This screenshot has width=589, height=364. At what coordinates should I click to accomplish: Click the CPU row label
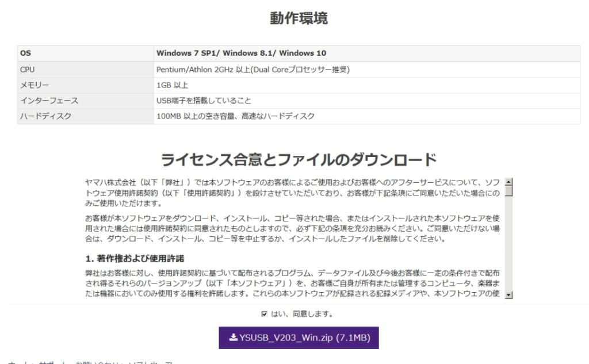point(85,70)
